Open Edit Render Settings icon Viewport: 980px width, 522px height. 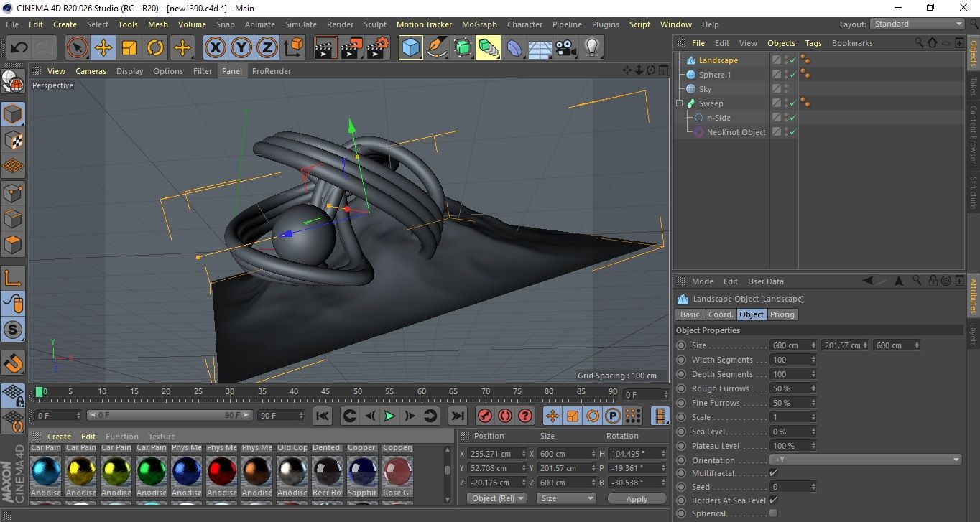tap(377, 48)
